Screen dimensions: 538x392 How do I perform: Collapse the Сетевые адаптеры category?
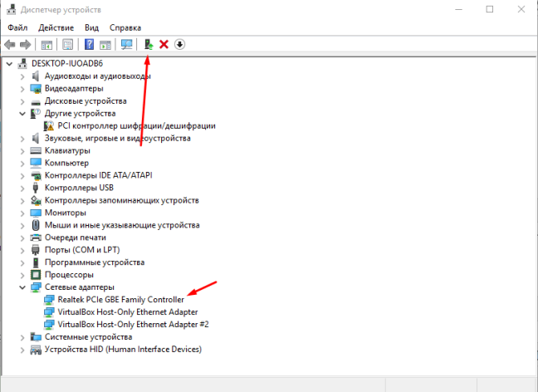22,287
